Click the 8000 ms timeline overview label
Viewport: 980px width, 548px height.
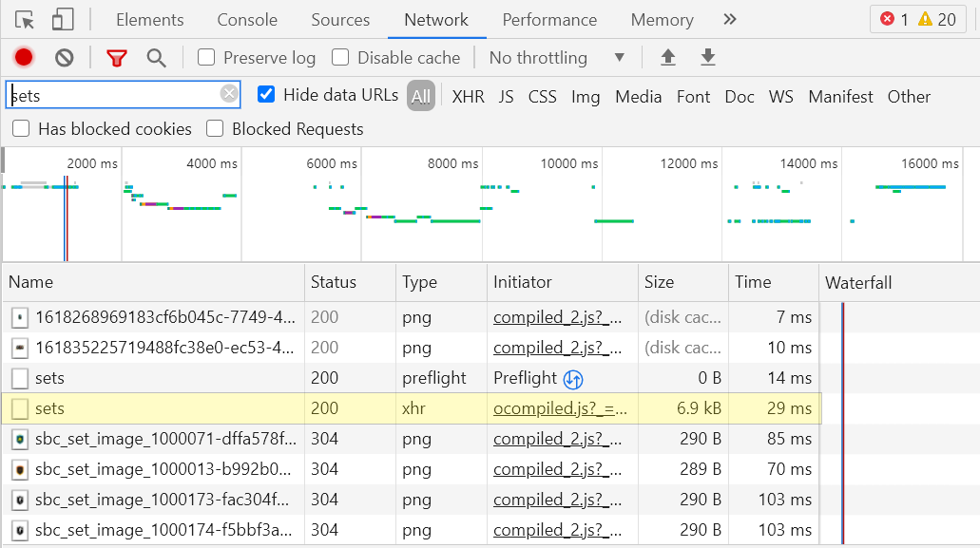pyautogui.click(x=452, y=163)
